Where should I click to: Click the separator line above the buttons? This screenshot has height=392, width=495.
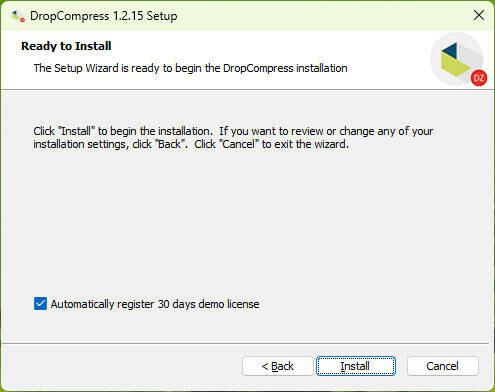tap(245, 343)
